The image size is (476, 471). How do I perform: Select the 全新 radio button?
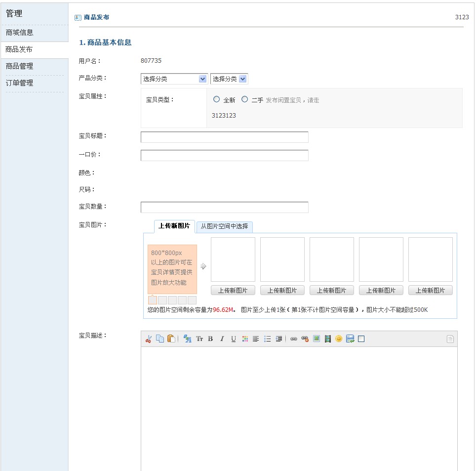pos(216,99)
